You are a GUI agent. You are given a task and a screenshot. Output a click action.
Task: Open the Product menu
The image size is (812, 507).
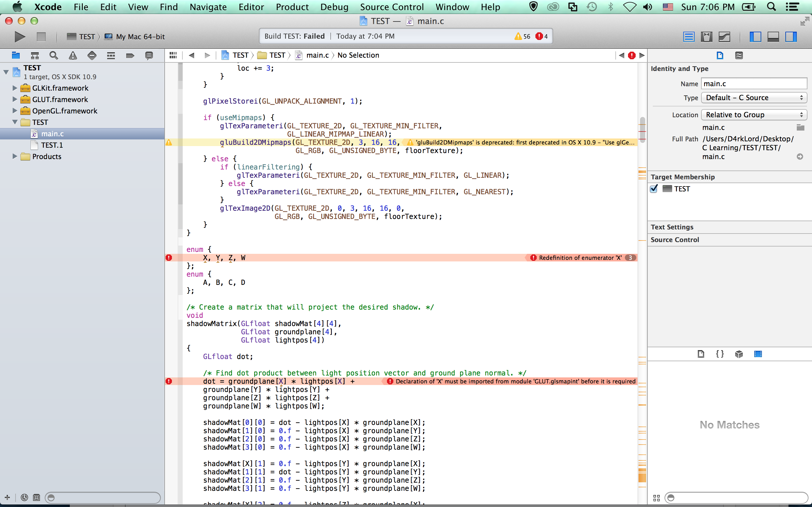tap(292, 7)
